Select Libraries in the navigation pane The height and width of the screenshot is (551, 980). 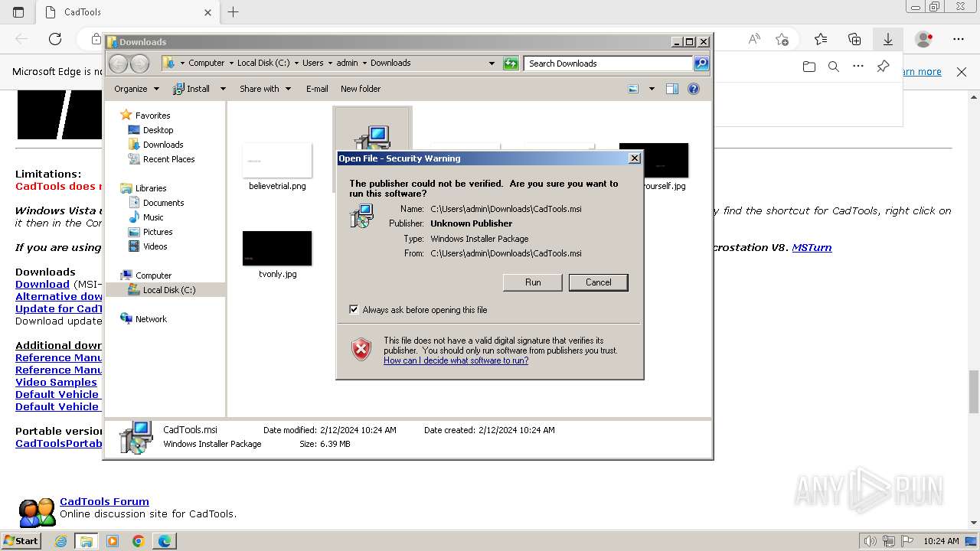click(x=151, y=188)
